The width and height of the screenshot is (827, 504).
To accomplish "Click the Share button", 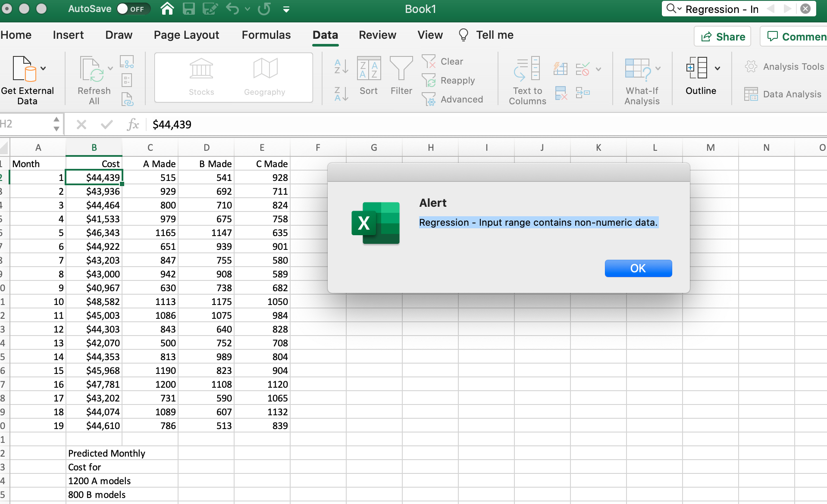I will pos(723,37).
